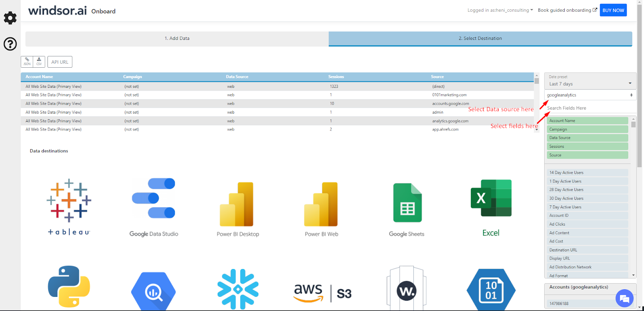Add the 28 Day Active Users field
Viewport: 644px width, 311px height.
588,190
